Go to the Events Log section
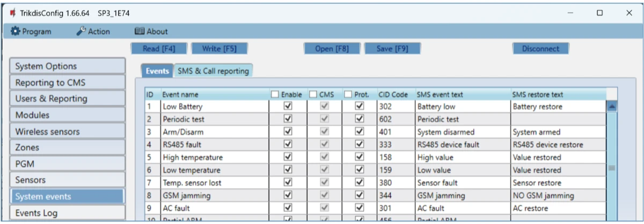The height and width of the screenshot is (224, 644). tap(67, 213)
